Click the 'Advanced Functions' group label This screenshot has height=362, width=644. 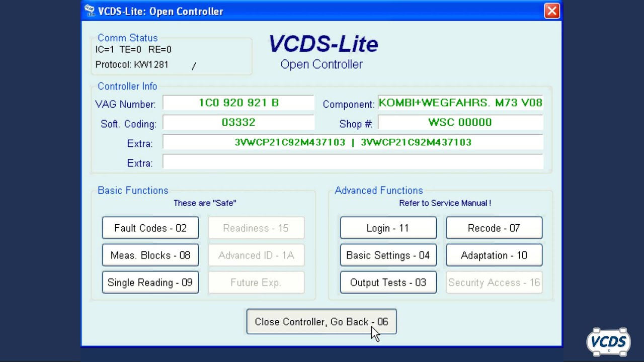pos(379,191)
